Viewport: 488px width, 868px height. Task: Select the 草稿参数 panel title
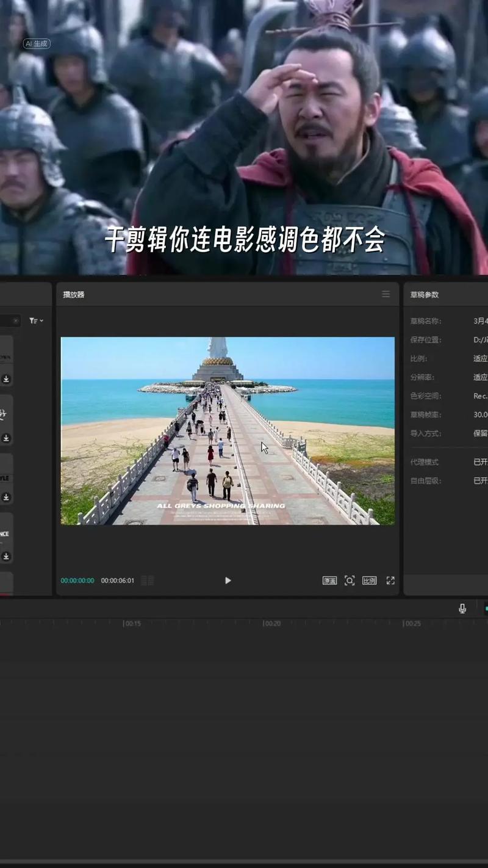click(x=425, y=294)
